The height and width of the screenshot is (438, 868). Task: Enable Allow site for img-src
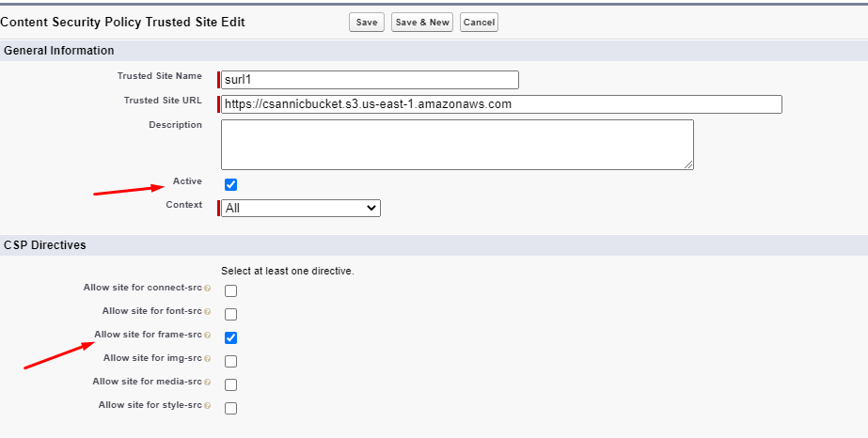(x=230, y=362)
